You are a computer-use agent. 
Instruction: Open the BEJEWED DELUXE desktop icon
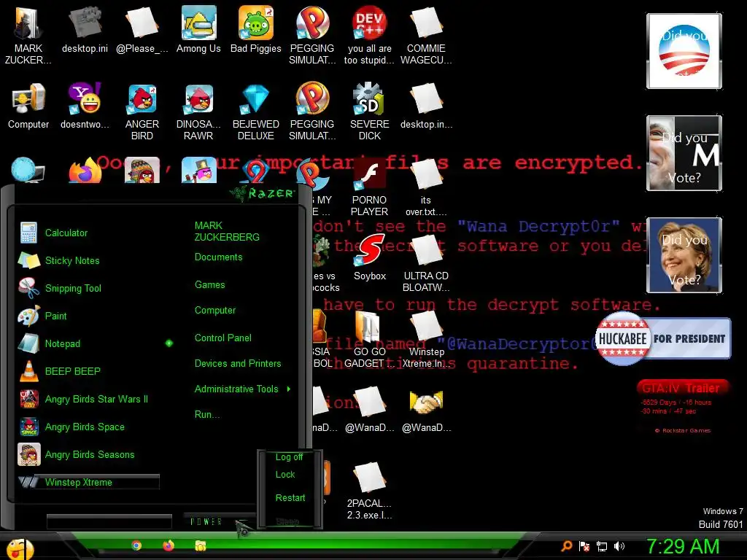256,112
